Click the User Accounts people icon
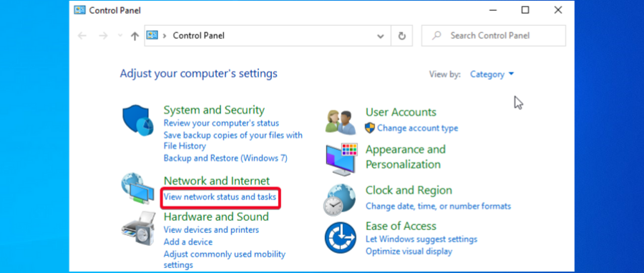 [x=340, y=122]
